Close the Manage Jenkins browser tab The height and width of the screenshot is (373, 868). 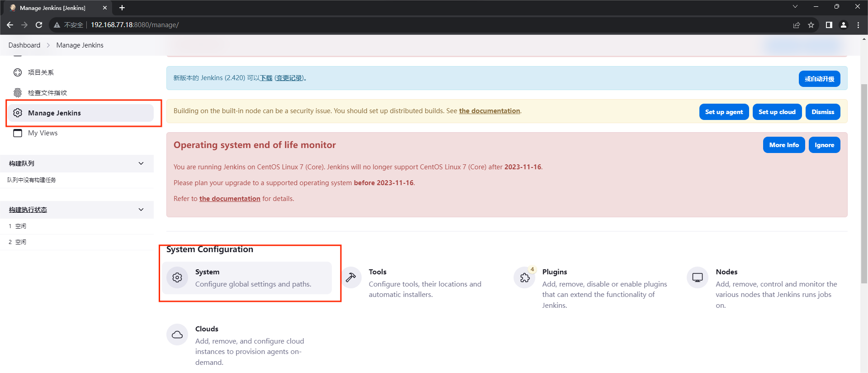tap(105, 8)
